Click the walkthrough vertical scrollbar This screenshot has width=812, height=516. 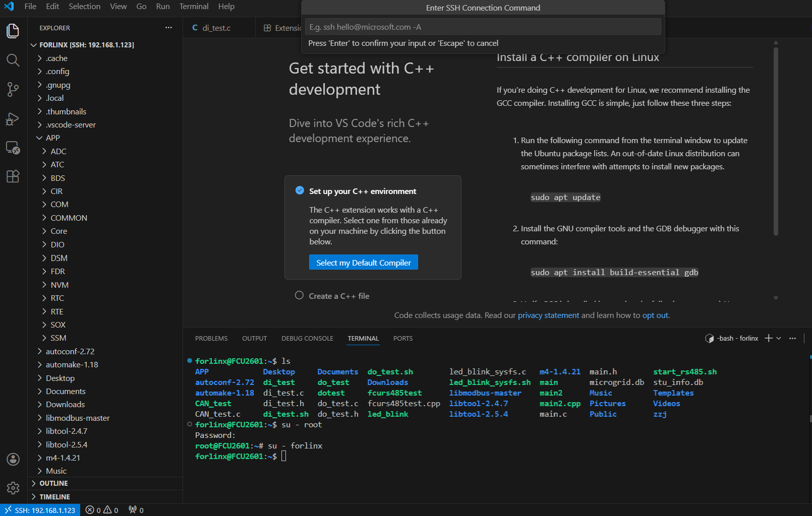click(776, 141)
